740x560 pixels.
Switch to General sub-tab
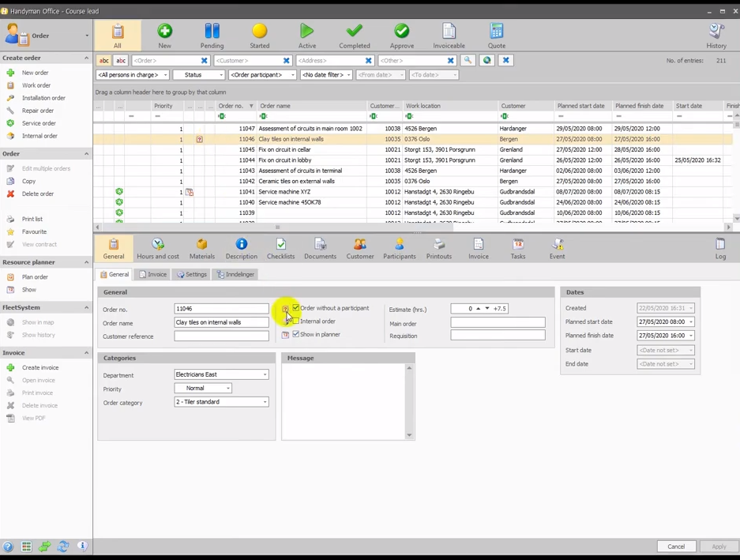[x=115, y=274]
